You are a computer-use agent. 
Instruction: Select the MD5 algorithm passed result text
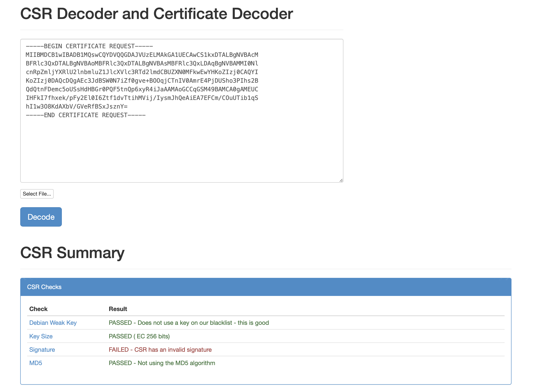[x=162, y=363]
